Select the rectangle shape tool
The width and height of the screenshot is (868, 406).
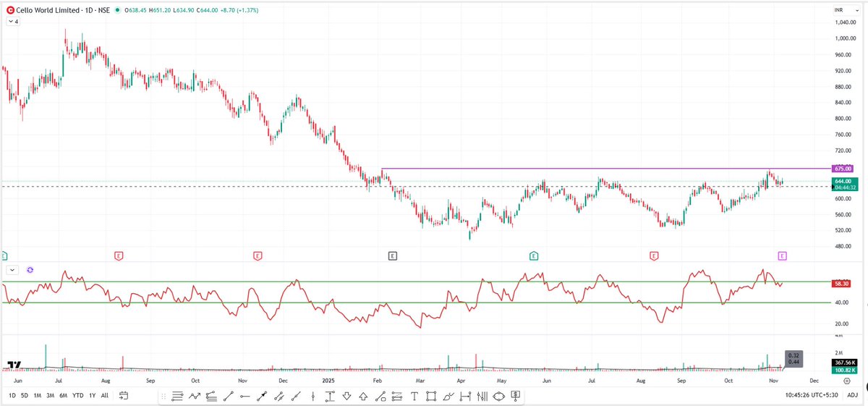431,396
